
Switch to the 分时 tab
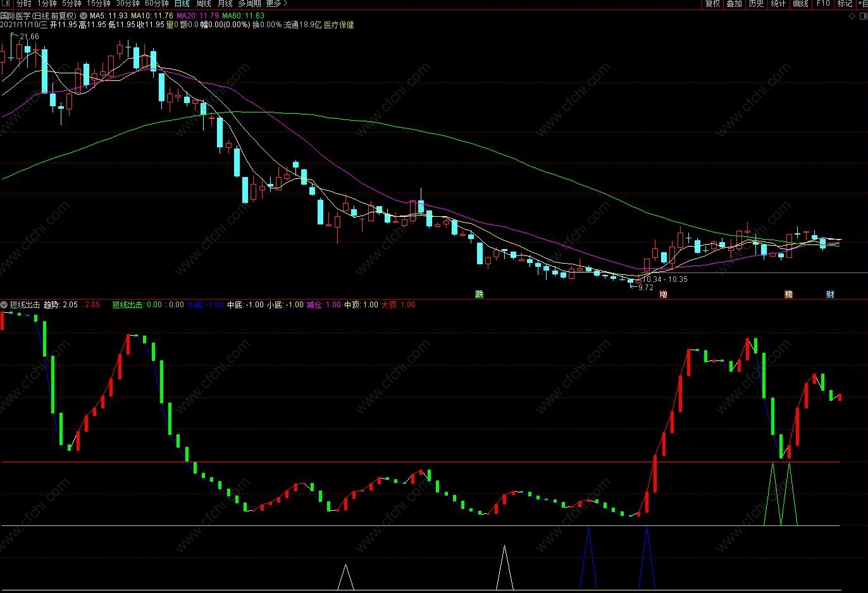coord(24,4)
